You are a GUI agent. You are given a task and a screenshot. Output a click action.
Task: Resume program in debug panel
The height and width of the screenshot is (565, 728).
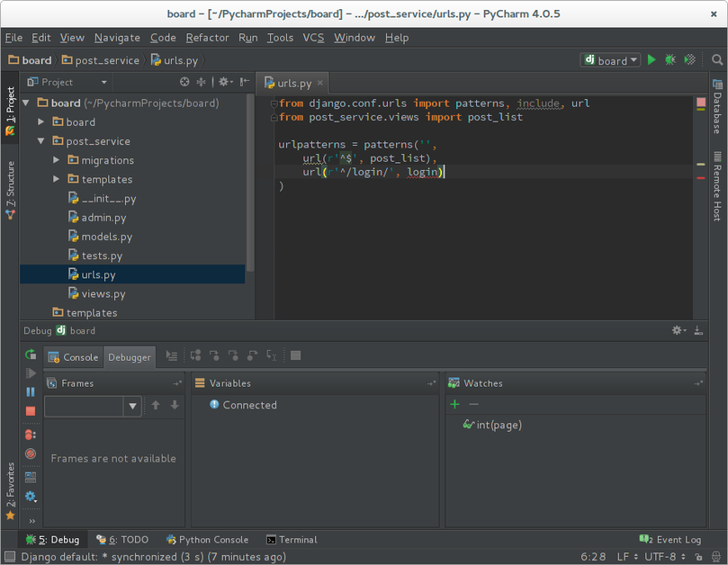point(31,373)
